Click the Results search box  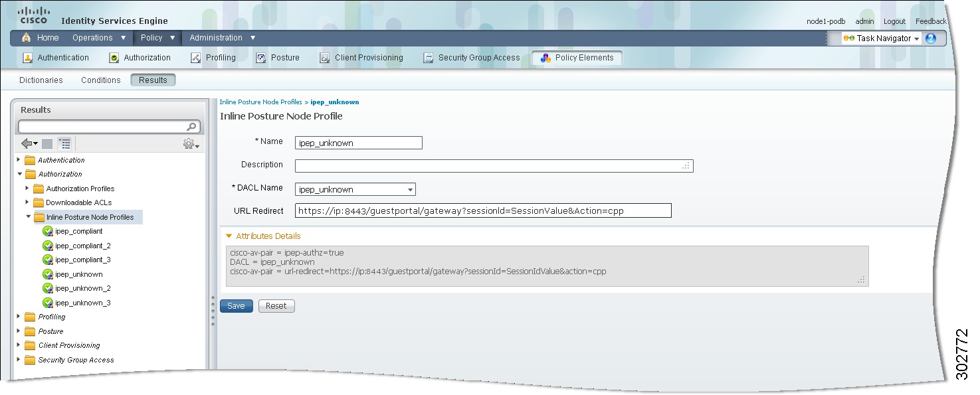(108, 127)
